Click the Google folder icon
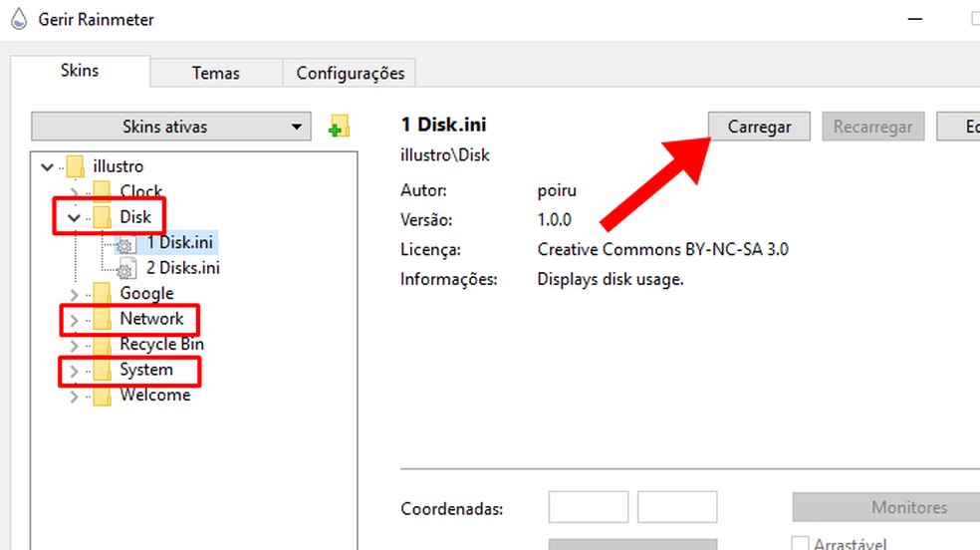This screenshot has height=550, width=980. (x=102, y=293)
